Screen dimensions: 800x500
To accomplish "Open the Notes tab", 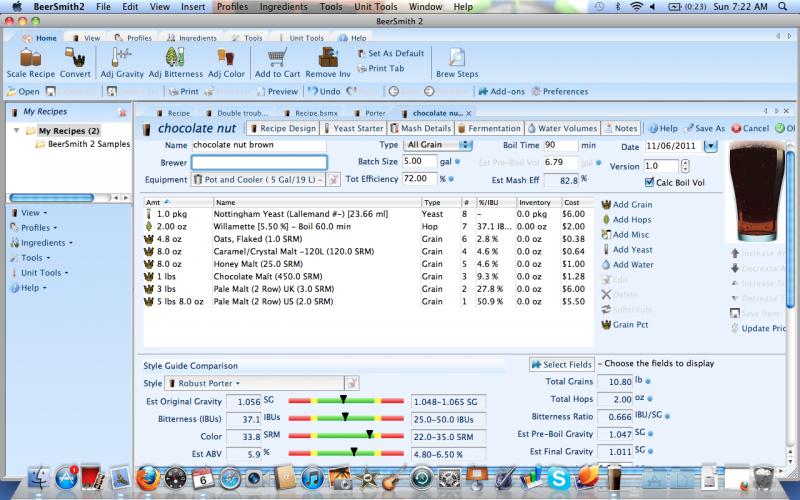I will click(620, 129).
